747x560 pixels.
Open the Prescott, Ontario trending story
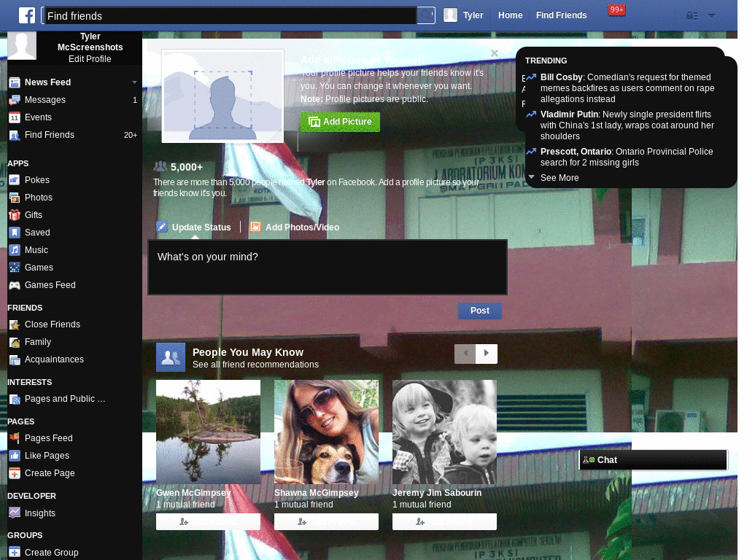pyautogui.click(x=627, y=157)
